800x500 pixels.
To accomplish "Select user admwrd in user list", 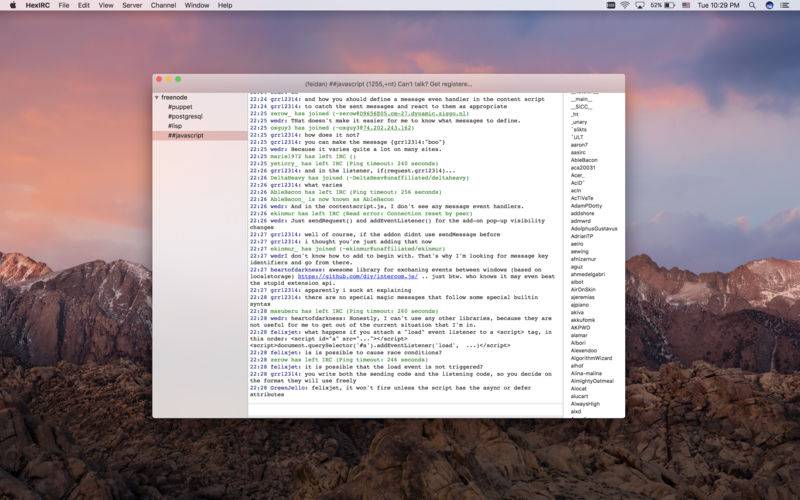I will coord(581,221).
